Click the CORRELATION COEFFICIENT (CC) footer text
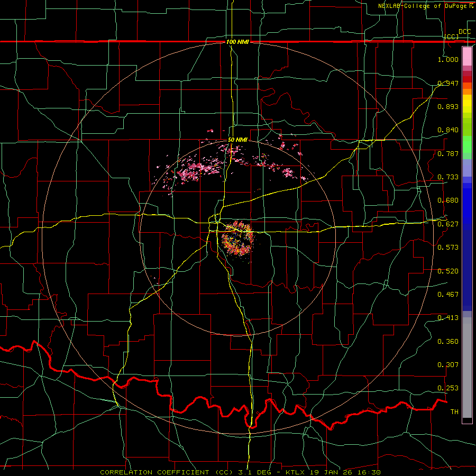This screenshot has width=476, height=476. pyautogui.click(x=167, y=472)
